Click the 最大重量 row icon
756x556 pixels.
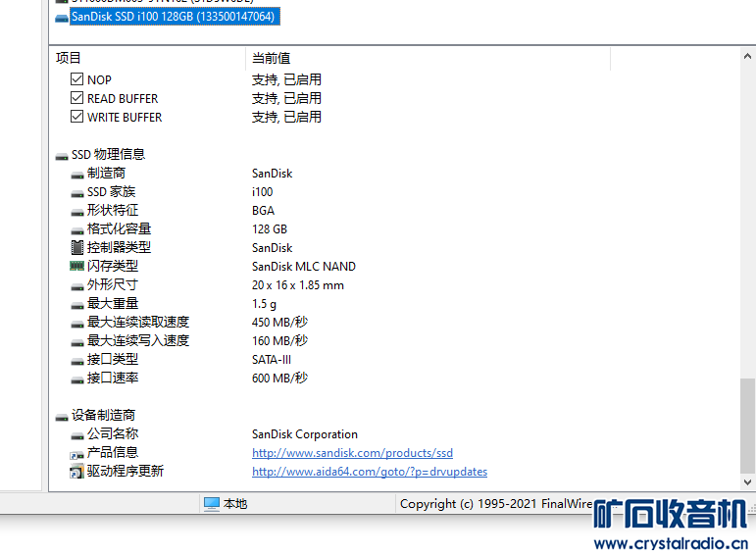coord(77,305)
